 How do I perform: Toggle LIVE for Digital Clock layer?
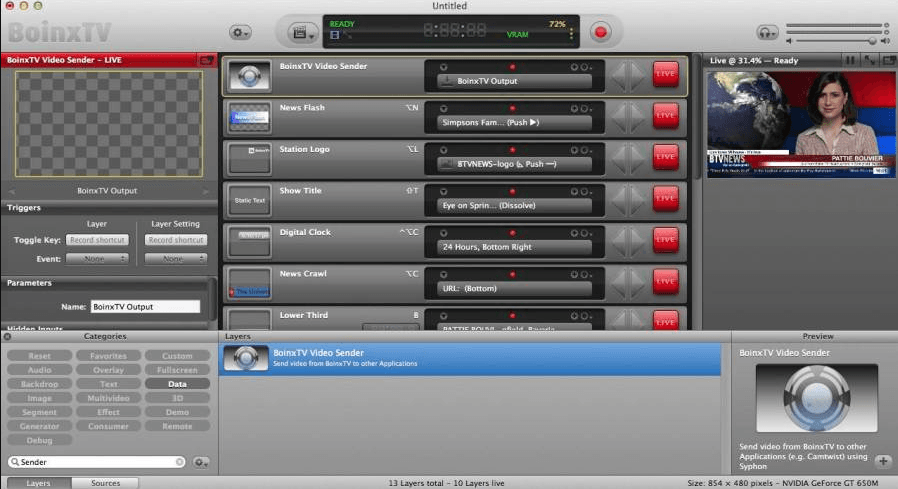tap(665, 239)
